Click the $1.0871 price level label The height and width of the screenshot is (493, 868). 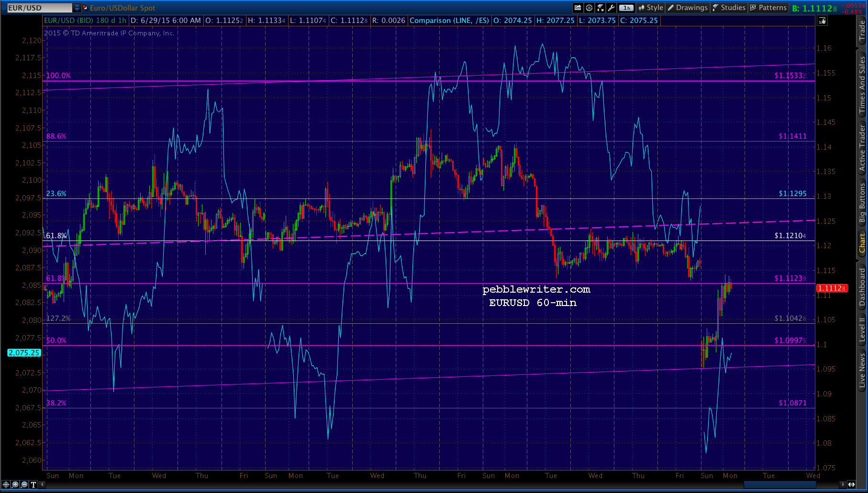pos(793,403)
